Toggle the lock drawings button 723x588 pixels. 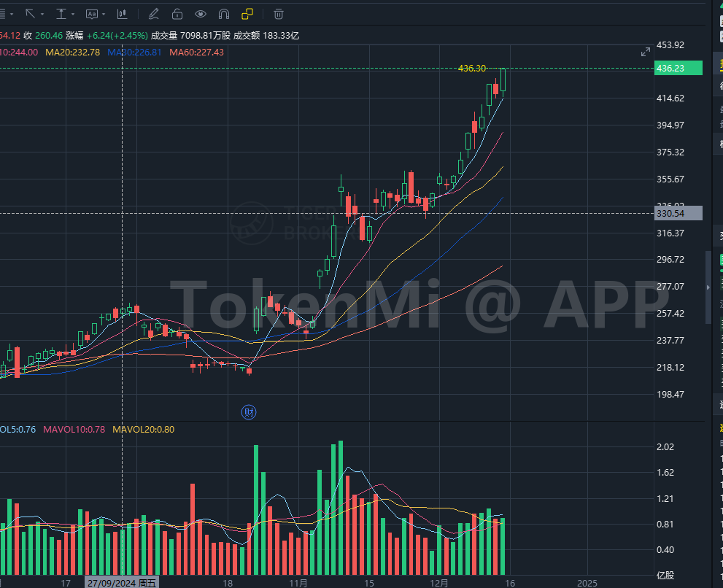click(177, 13)
